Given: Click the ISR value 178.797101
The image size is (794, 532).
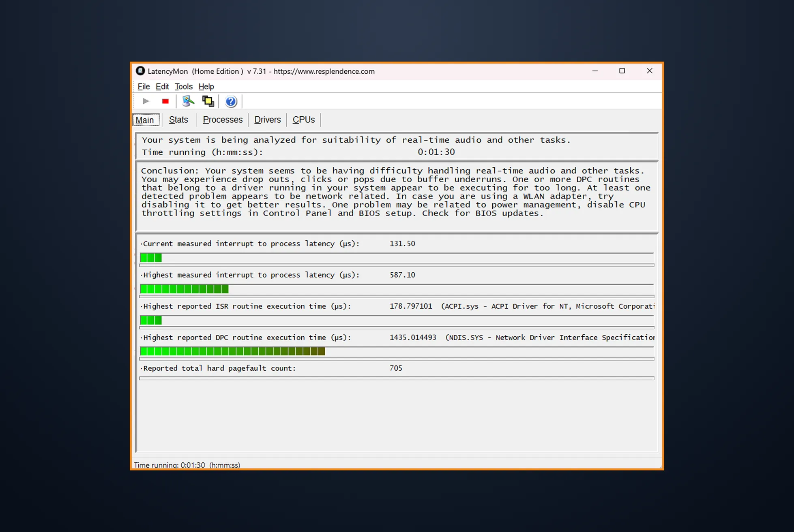Looking at the screenshot, I should 411,306.
